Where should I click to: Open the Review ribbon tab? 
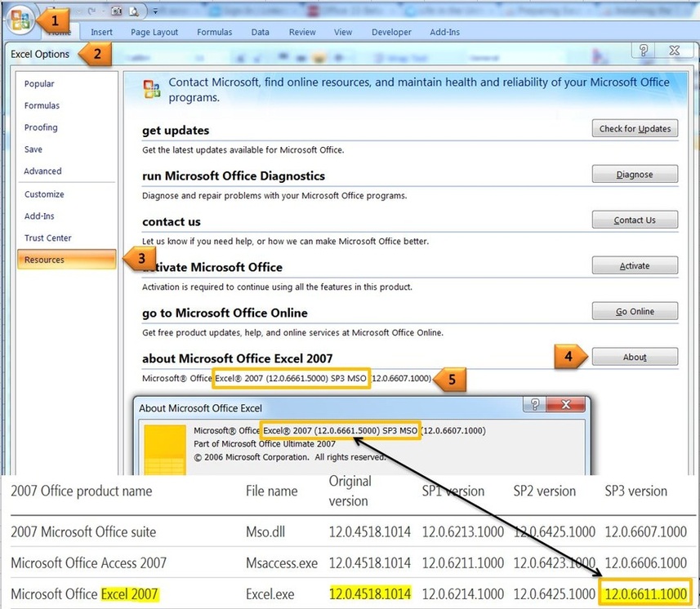pyautogui.click(x=301, y=32)
